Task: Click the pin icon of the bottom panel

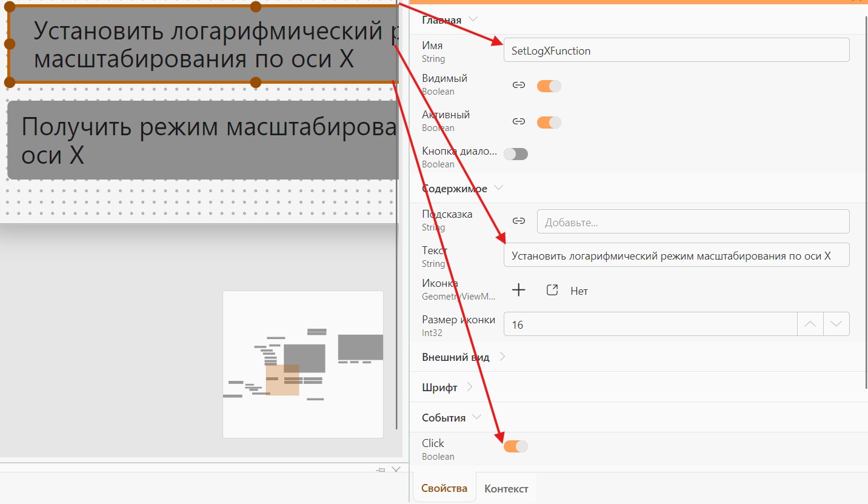Action: tap(381, 470)
